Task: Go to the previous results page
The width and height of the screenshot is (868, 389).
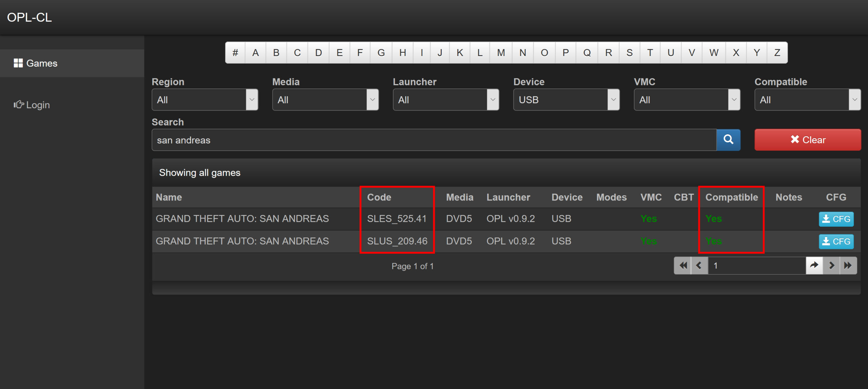Action: click(x=699, y=266)
